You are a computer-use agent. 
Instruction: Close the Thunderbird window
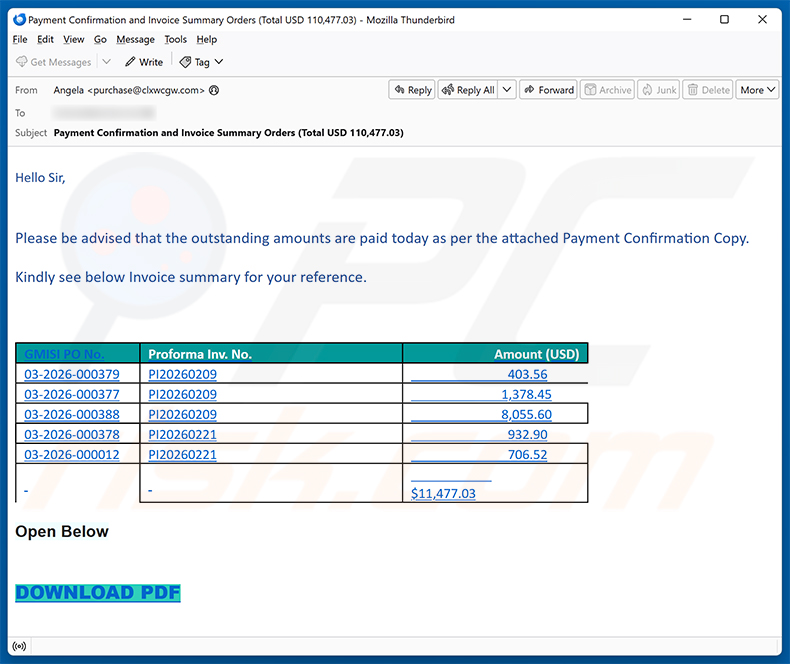click(x=762, y=20)
